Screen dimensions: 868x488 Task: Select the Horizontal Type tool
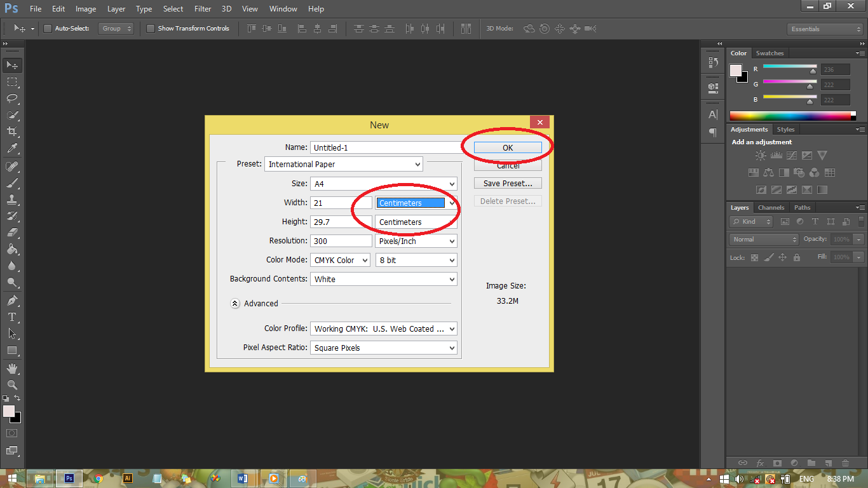[x=12, y=316]
